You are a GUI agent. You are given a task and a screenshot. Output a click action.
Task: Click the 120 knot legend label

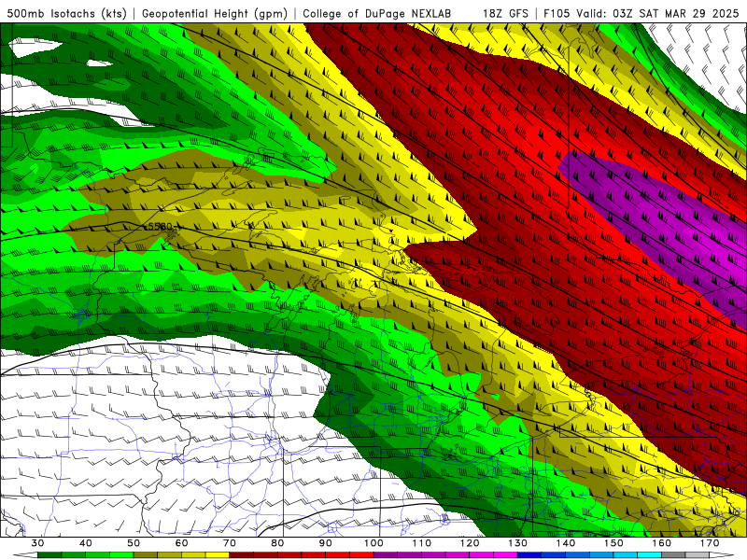(470, 543)
